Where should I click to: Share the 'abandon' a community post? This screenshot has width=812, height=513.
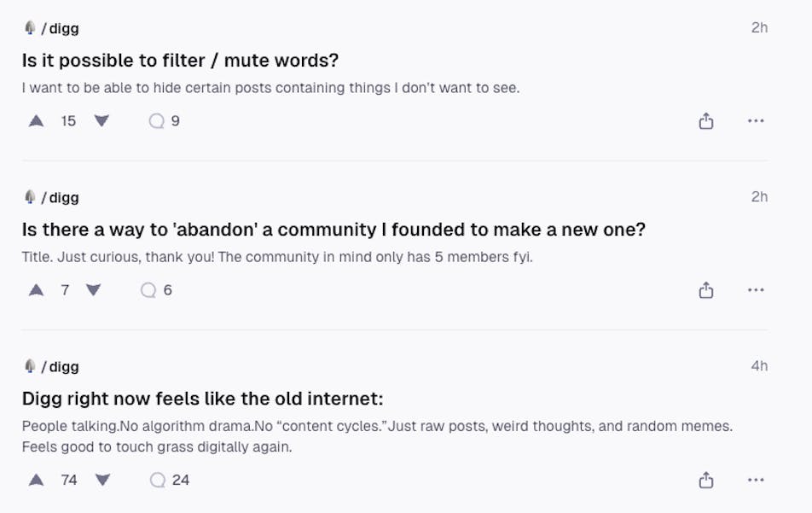click(706, 290)
